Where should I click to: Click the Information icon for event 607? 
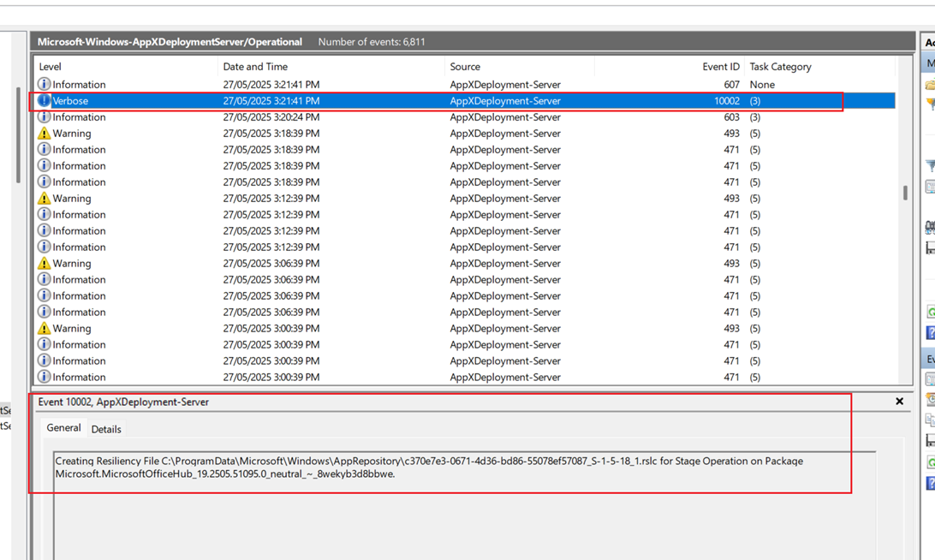44,85
